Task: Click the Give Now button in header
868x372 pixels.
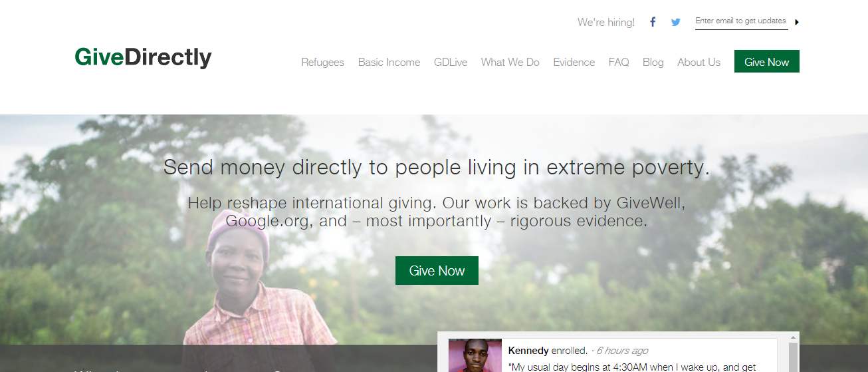Action: (767, 61)
